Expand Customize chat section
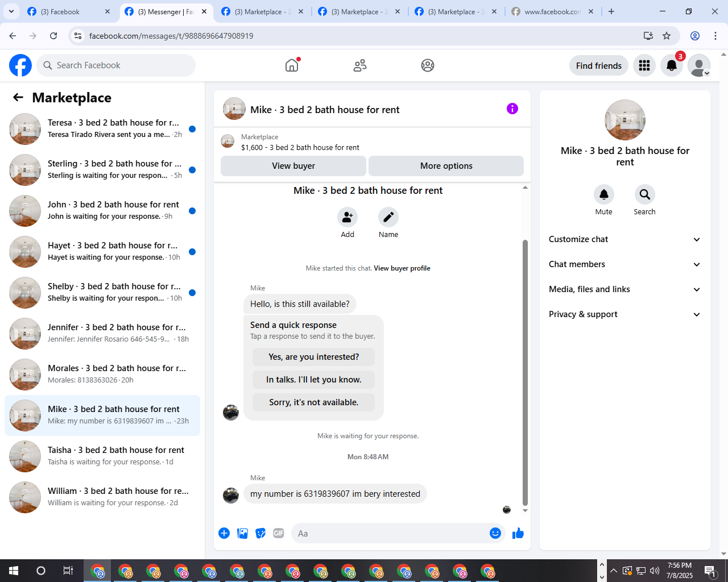Screen dimensions: 728x582 tap(625, 239)
